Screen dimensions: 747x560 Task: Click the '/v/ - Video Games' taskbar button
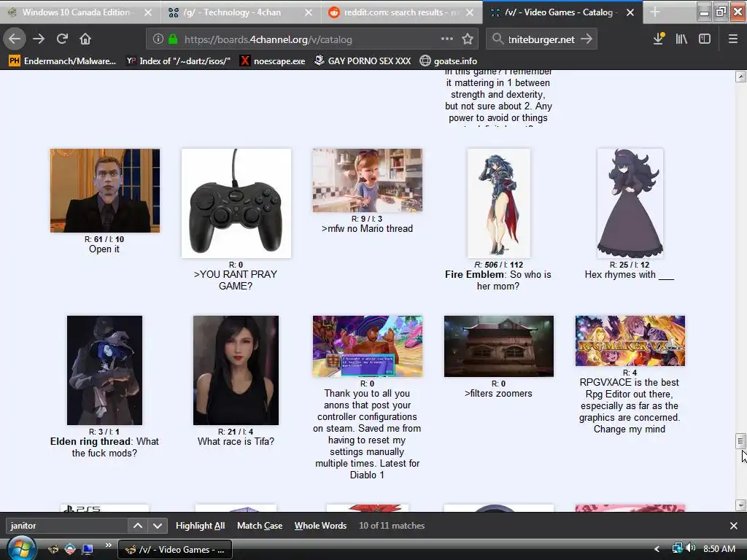[x=175, y=550]
